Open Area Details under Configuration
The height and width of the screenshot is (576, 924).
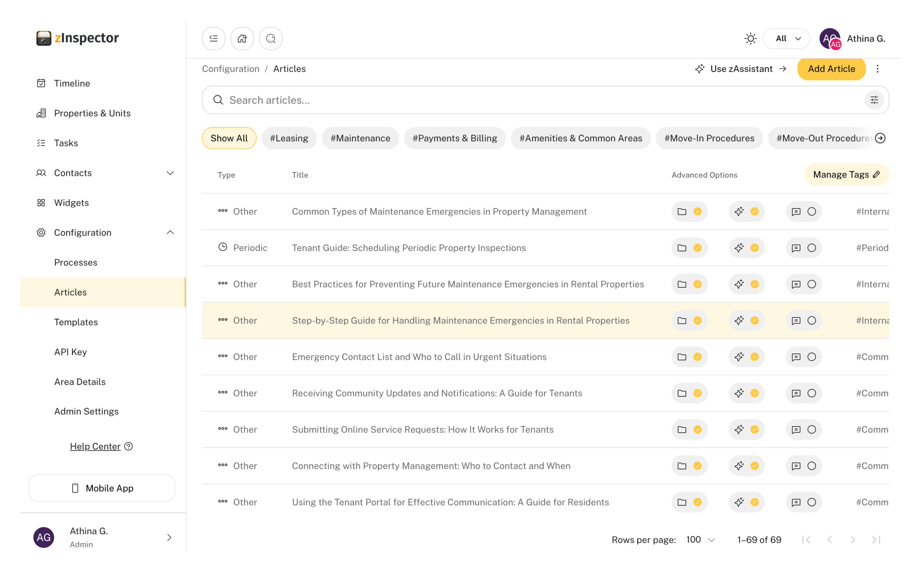pyautogui.click(x=80, y=382)
